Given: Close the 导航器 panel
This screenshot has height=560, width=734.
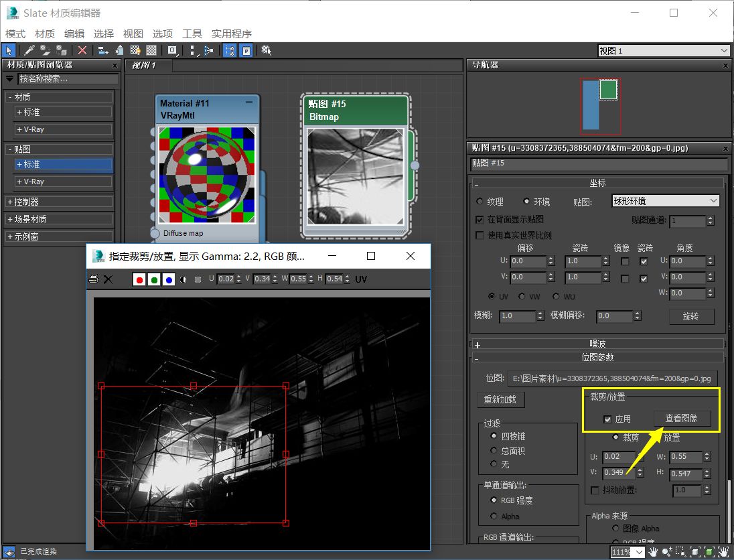Looking at the screenshot, I should [725, 66].
